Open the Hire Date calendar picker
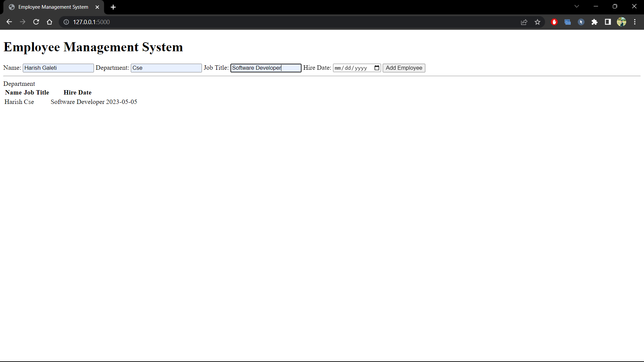Screen dimensions: 644x362 [x=376, y=68]
